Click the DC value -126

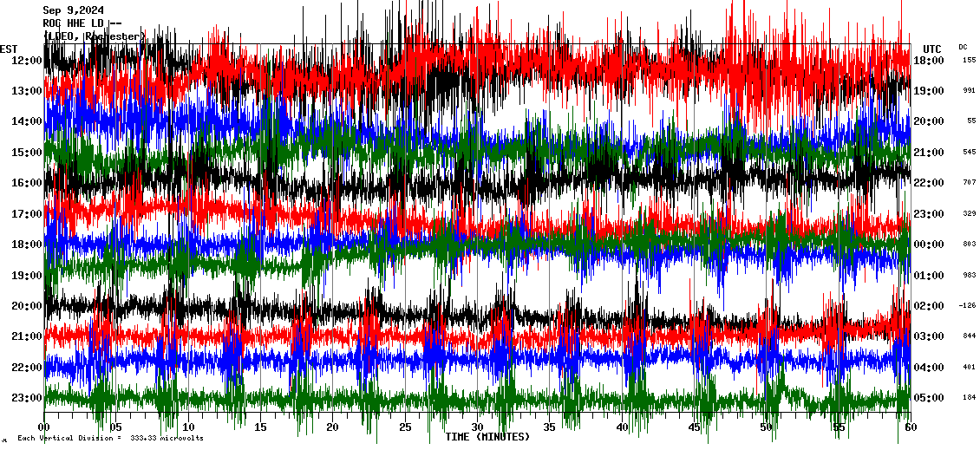[x=967, y=306]
